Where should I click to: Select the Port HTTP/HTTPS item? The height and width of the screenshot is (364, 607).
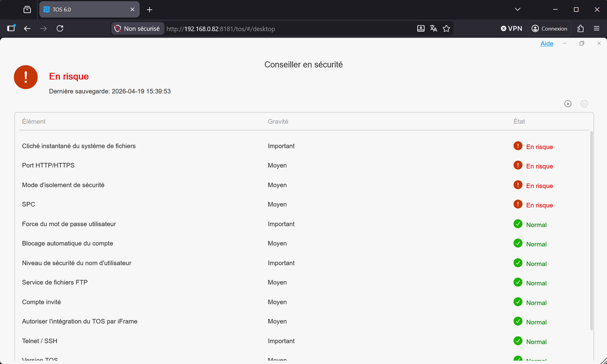click(49, 165)
